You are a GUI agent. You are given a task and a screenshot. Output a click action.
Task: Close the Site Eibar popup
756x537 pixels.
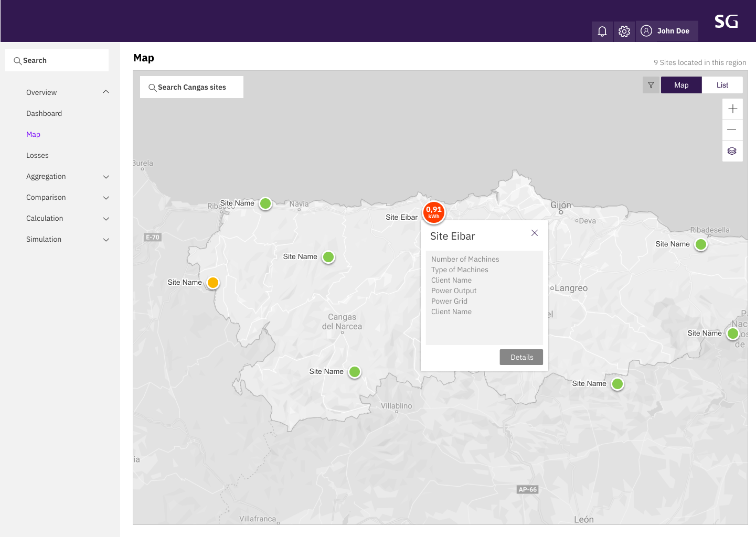click(x=535, y=233)
